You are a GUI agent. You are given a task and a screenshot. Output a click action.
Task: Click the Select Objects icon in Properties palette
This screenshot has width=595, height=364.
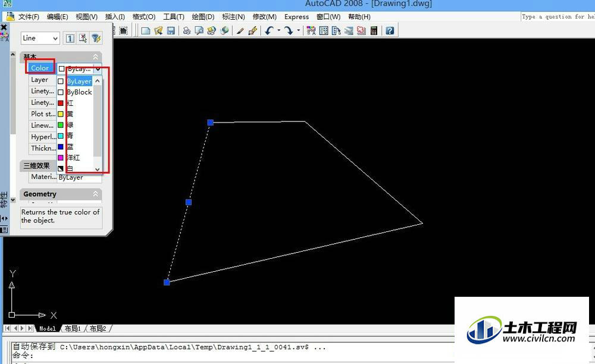(83, 38)
